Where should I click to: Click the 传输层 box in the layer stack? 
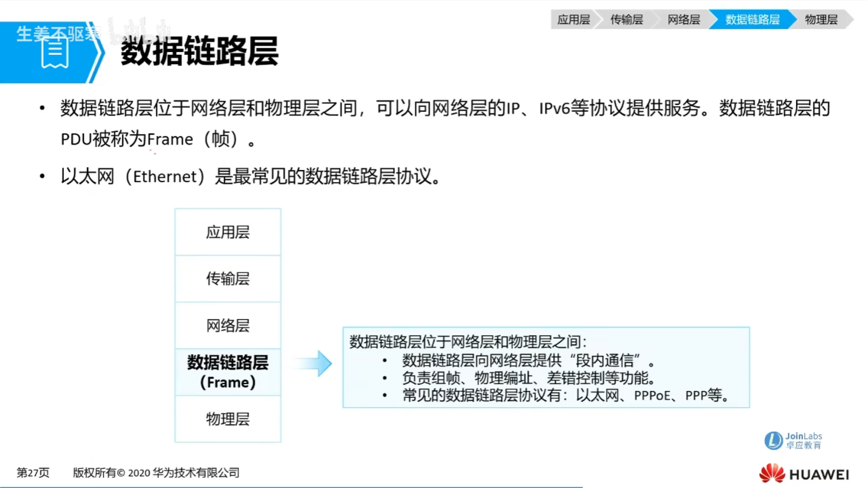(228, 279)
